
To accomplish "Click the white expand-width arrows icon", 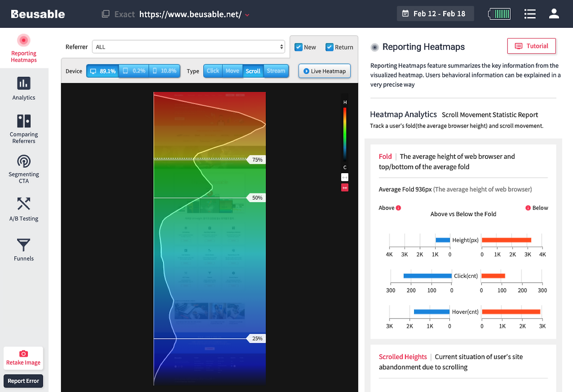I will coord(345,177).
